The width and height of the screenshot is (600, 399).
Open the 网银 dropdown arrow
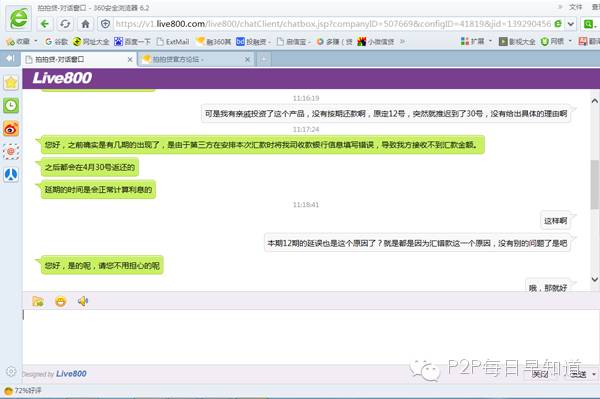coord(570,41)
